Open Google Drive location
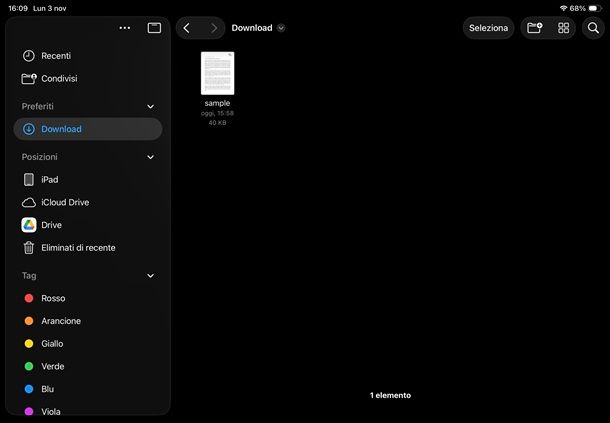610x423 pixels. pos(88,225)
